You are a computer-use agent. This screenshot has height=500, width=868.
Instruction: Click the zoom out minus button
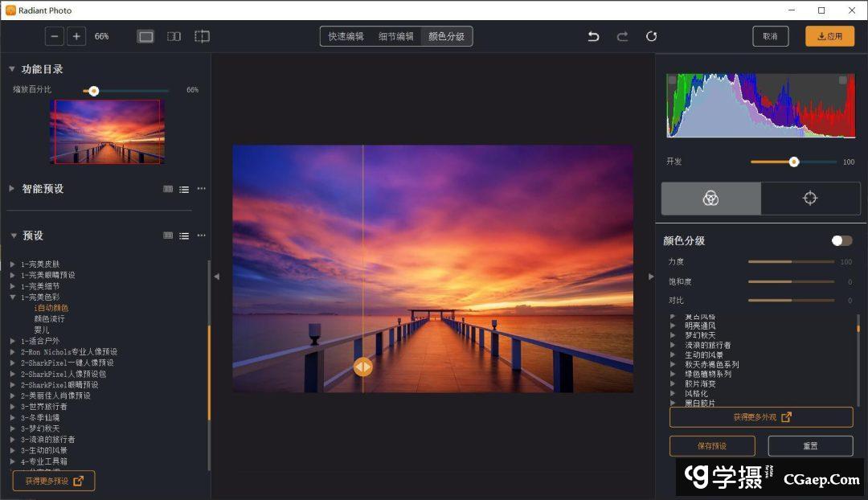[x=55, y=36]
